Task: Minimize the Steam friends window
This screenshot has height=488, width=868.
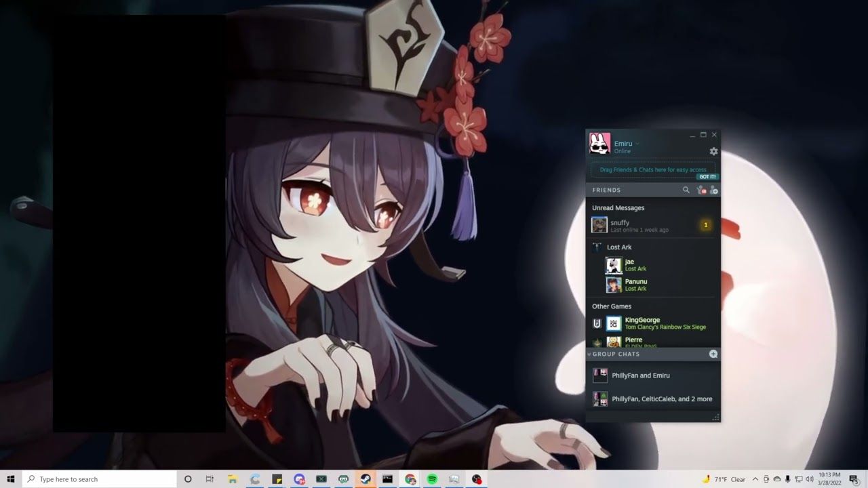Action: [692, 136]
